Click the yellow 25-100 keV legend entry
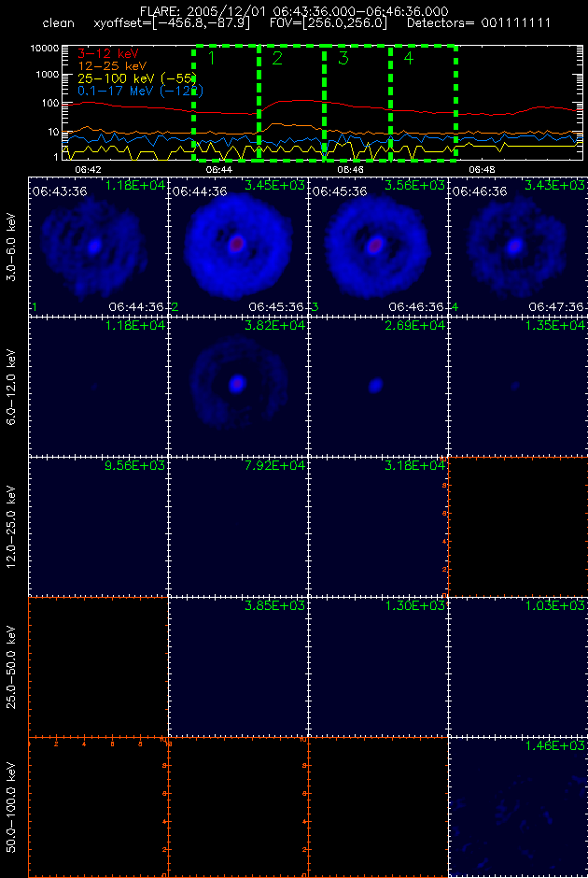Screen dimensions: 588x878 click(137, 78)
